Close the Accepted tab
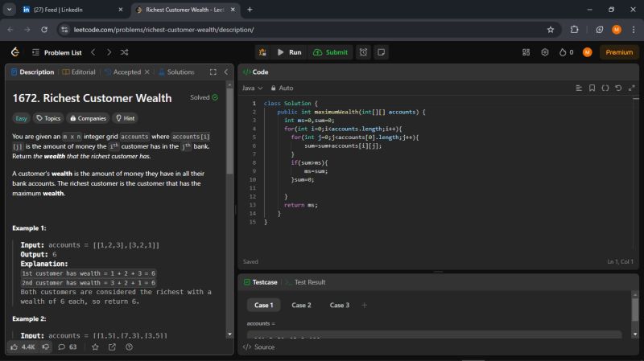The width and height of the screenshot is (644, 361). point(147,72)
